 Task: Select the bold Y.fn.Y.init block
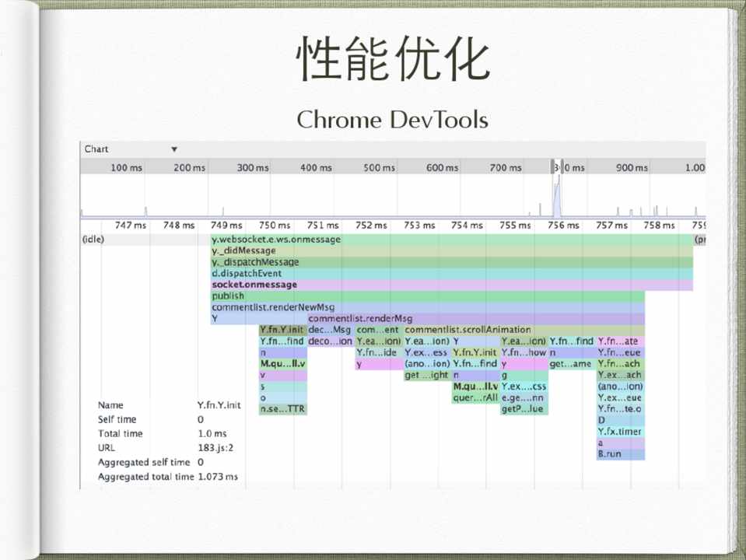(x=282, y=330)
